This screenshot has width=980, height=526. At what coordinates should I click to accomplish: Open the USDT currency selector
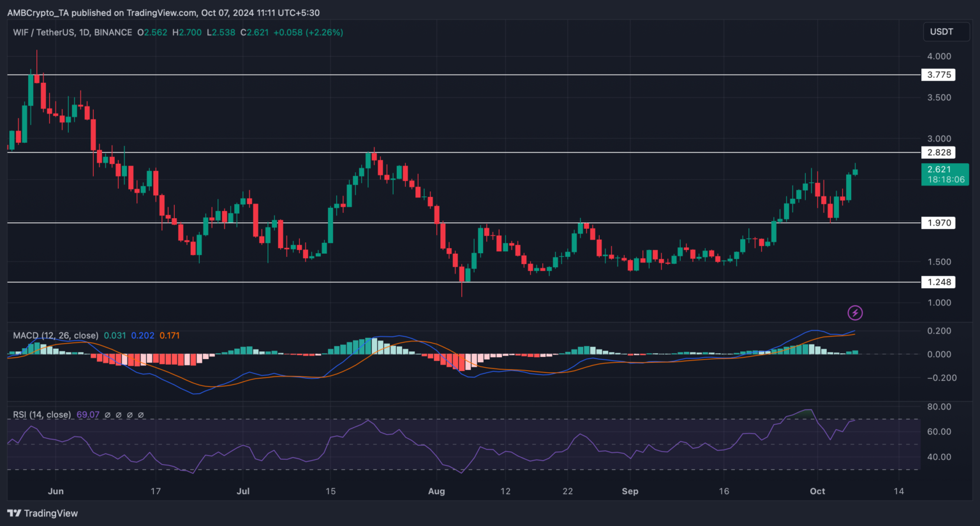[x=941, y=32]
